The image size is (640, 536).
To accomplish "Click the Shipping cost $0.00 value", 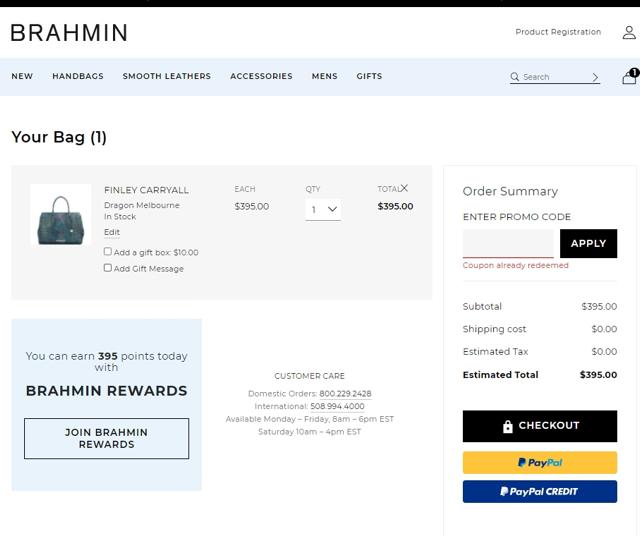I will (x=604, y=329).
